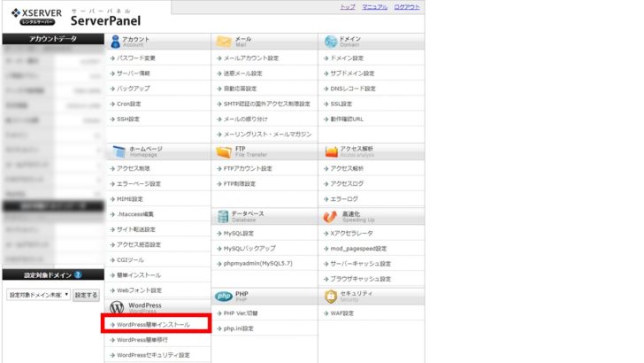The height and width of the screenshot is (363, 644).
Task: Click the Domain globe icon
Action: [x=330, y=42]
